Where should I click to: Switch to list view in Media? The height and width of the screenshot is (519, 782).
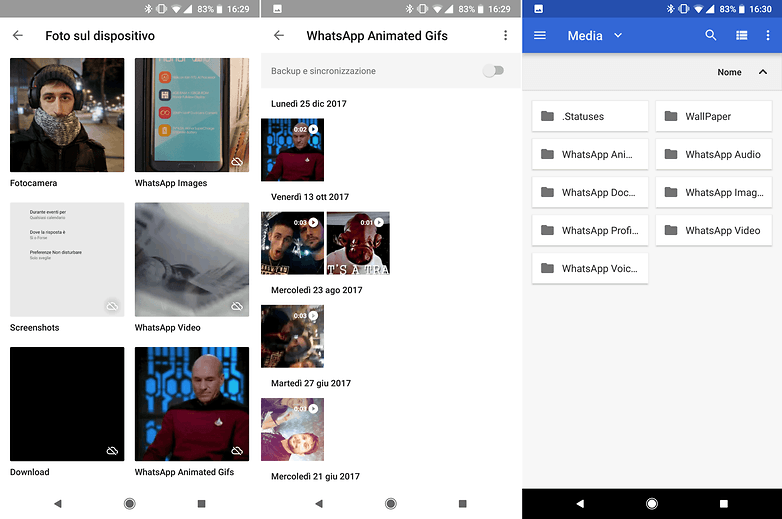(x=742, y=35)
